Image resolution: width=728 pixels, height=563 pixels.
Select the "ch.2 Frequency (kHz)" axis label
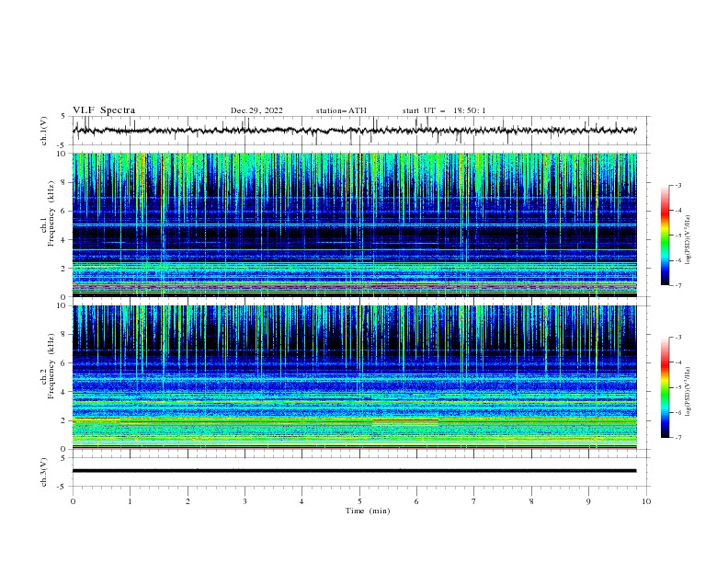[x=48, y=365]
